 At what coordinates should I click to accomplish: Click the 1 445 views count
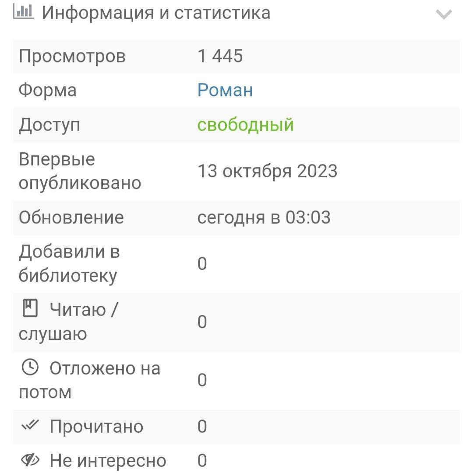[x=220, y=56]
